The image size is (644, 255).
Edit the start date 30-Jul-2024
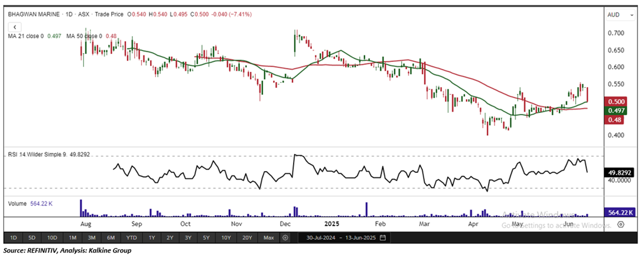click(x=322, y=238)
